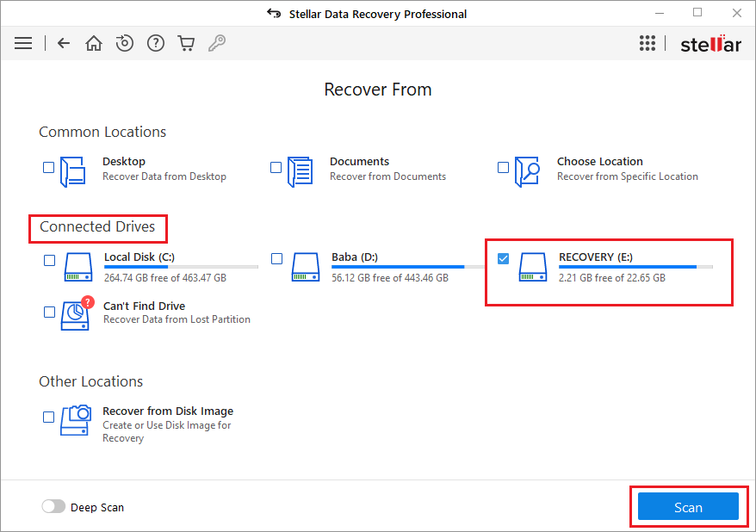756x532 pixels.
Task: Check the Local Disk (C:) checkbox
Action: [x=49, y=260]
